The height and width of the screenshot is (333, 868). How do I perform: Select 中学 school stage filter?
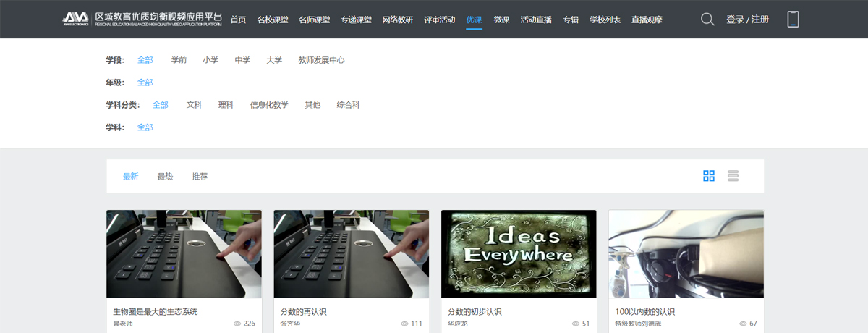coord(242,60)
